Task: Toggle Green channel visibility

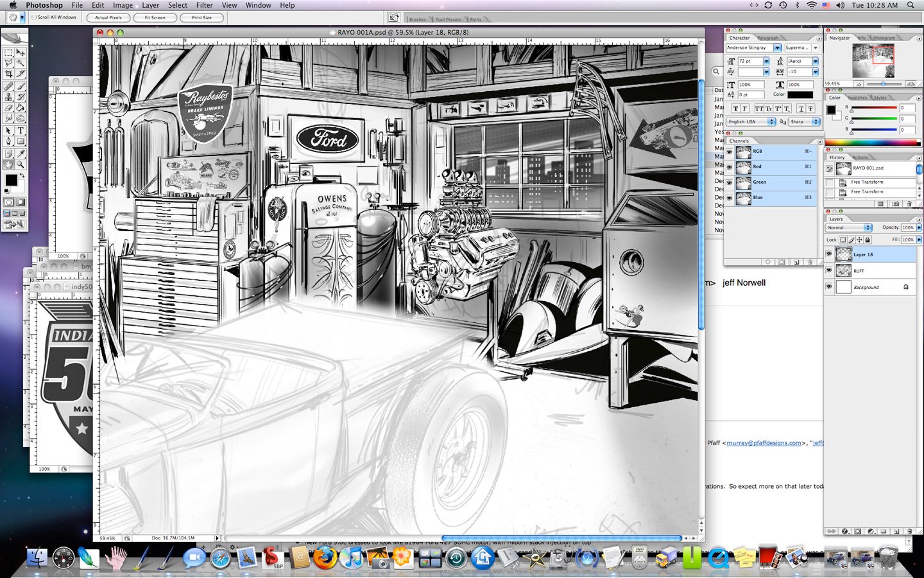Action: pyautogui.click(x=729, y=182)
